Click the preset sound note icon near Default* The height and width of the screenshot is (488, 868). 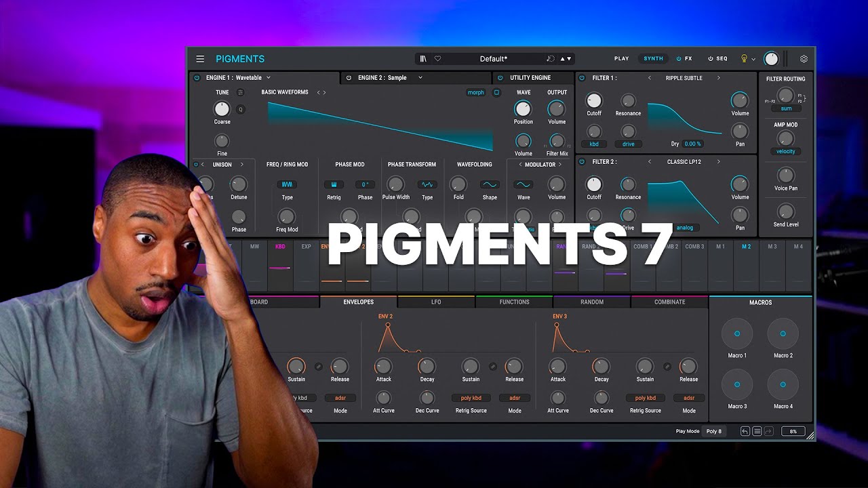coord(550,59)
